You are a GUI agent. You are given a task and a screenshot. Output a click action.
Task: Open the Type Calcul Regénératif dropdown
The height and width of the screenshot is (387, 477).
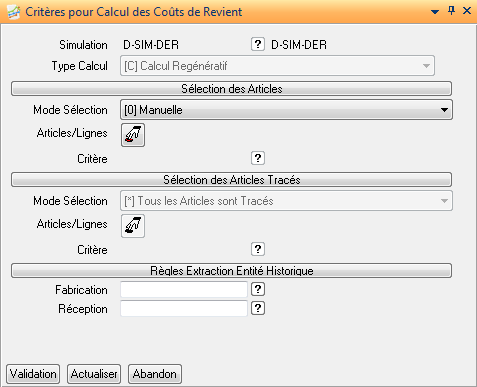[x=277, y=66]
